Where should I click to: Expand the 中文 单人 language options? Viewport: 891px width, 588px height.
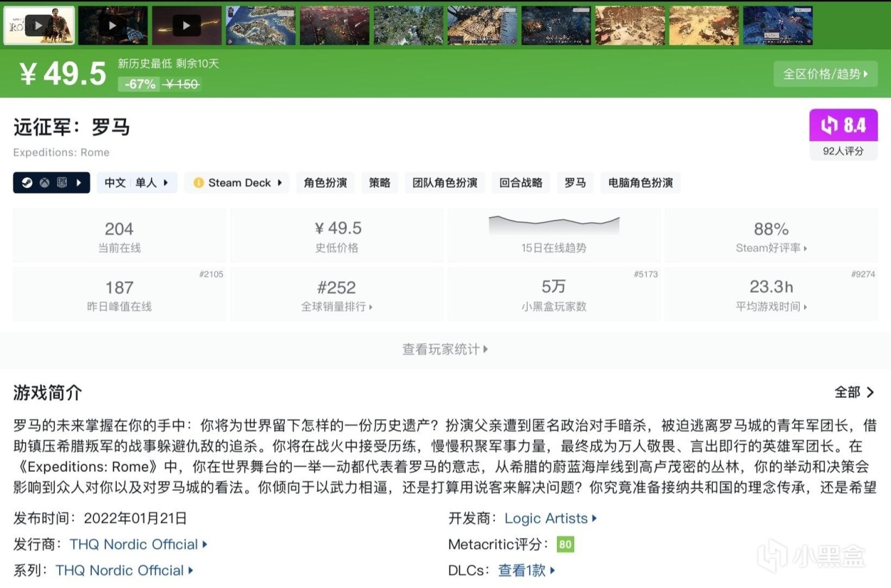coord(137,183)
